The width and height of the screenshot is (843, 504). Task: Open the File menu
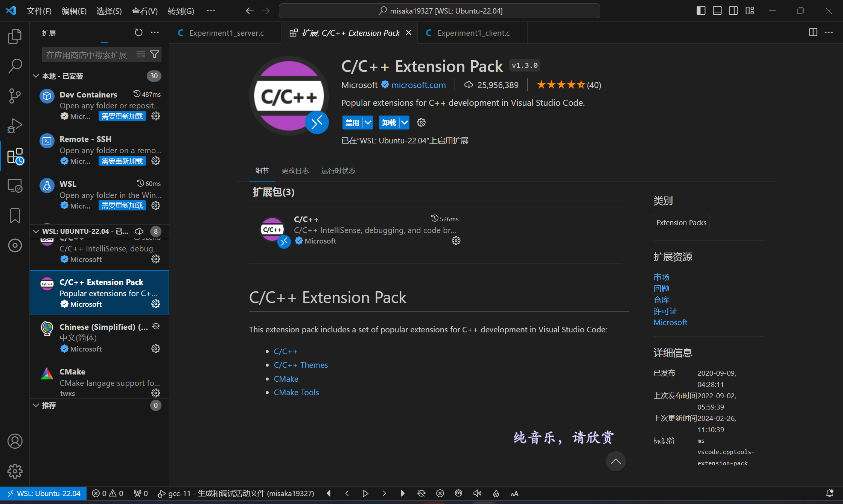[x=39, y=11]
